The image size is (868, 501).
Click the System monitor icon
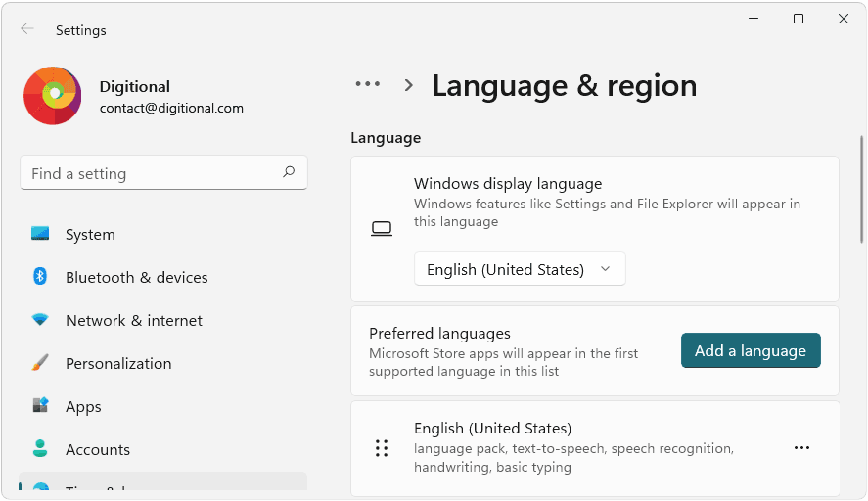click(40, 233)
